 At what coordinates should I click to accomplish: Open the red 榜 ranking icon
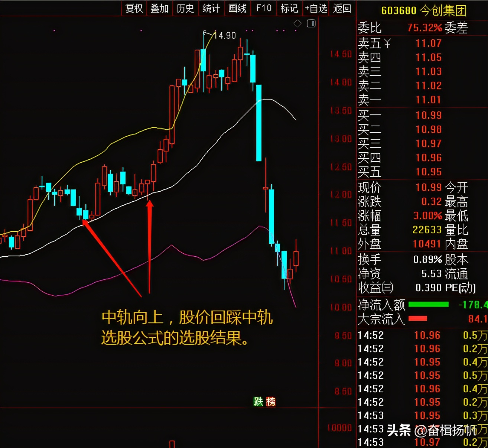pos(270,402)
